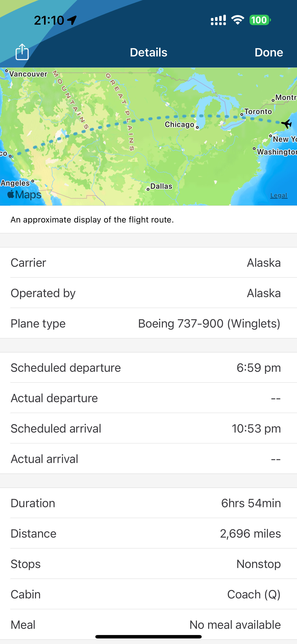Screen dimensions: 297x644
Task: Select the Scheduled departure row
Action: pos(148,368)
